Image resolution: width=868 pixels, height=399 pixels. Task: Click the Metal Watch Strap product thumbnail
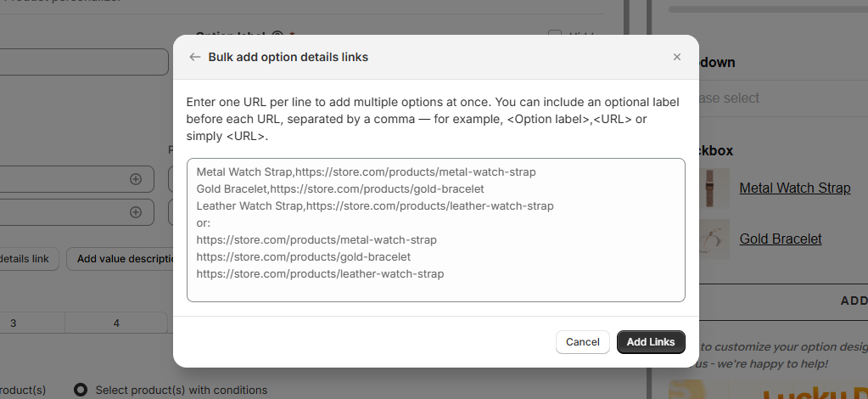[x=711, y=188]
